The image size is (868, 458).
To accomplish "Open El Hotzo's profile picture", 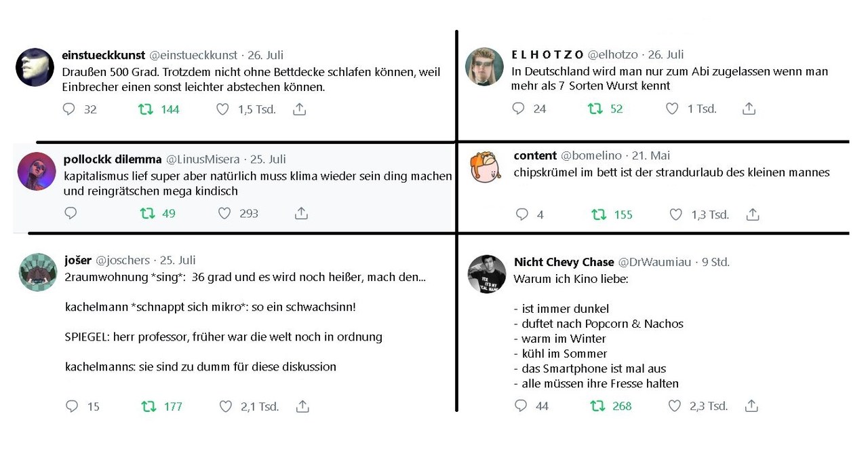I will 484,66.
